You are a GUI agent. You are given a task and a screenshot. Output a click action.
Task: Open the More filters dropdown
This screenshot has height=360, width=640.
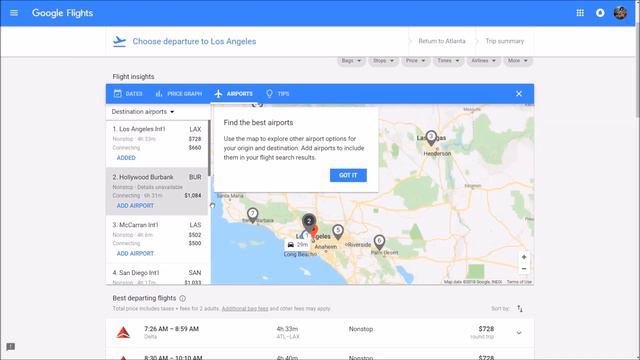click(517, 60)
